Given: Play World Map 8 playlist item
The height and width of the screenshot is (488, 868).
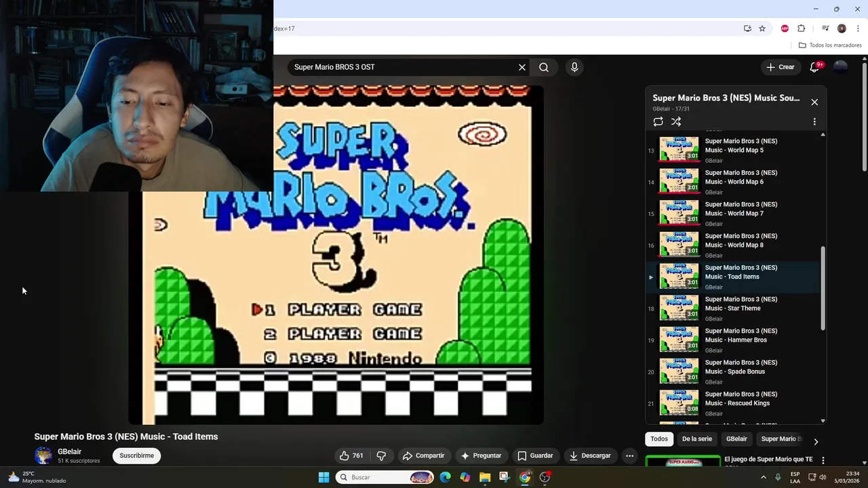Looking at the screenshot, I should click(732, 245).
